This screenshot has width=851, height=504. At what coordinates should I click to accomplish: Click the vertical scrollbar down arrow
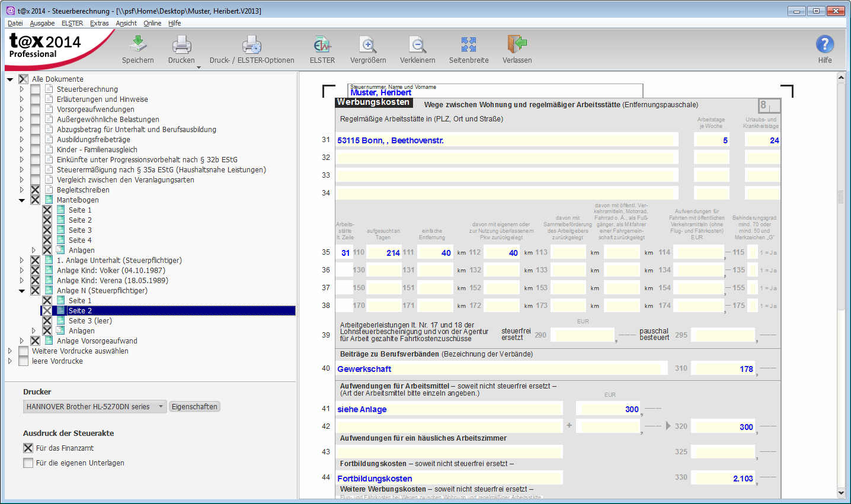tap(841, 493)
